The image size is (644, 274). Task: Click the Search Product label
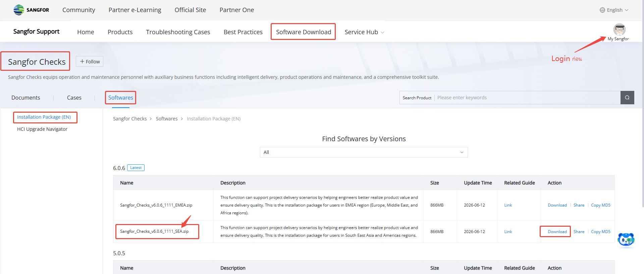click(417, 98)
